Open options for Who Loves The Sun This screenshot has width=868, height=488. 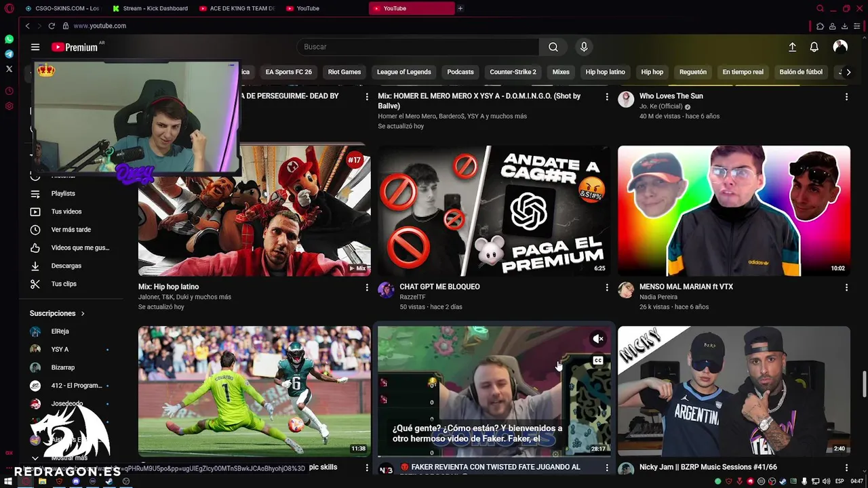click(846, 97)
